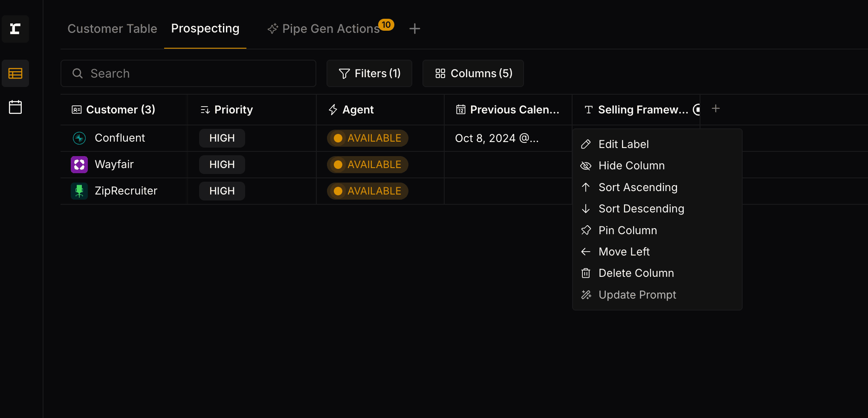868x418 pixels.
Task: Choose Delete Column from menu
Action: coord(636,273)
